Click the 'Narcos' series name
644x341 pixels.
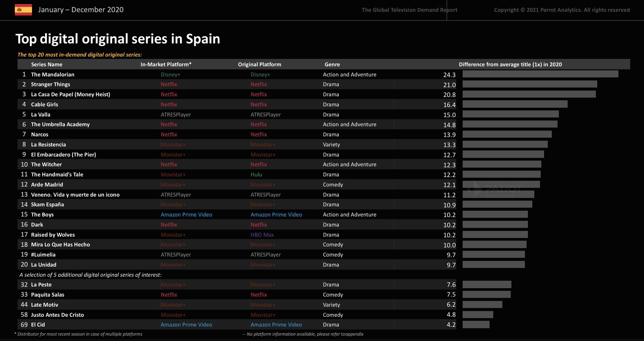pos(40,135)
